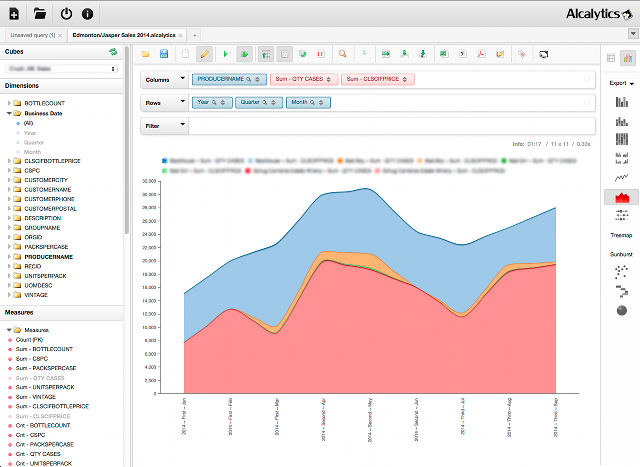
Task: Toggle sort arrows on PRODUCERNAME chip
Action: tap(258, 80)
